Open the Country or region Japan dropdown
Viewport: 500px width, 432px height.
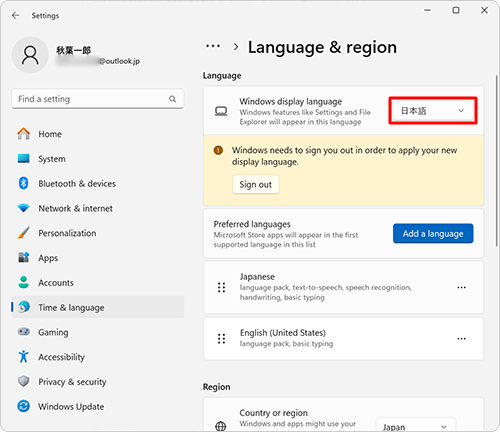point(415,425)
